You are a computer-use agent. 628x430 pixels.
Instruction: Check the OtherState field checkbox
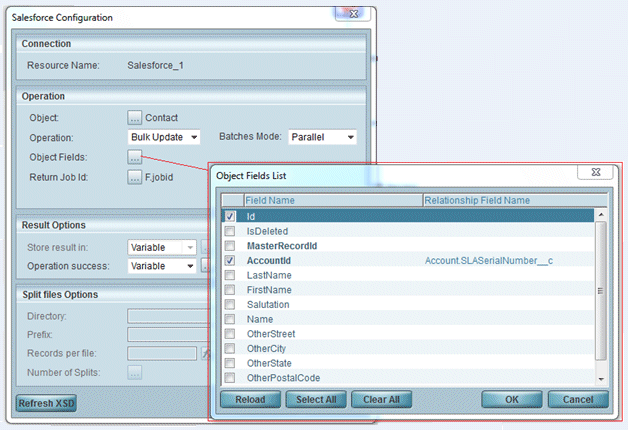230,363
